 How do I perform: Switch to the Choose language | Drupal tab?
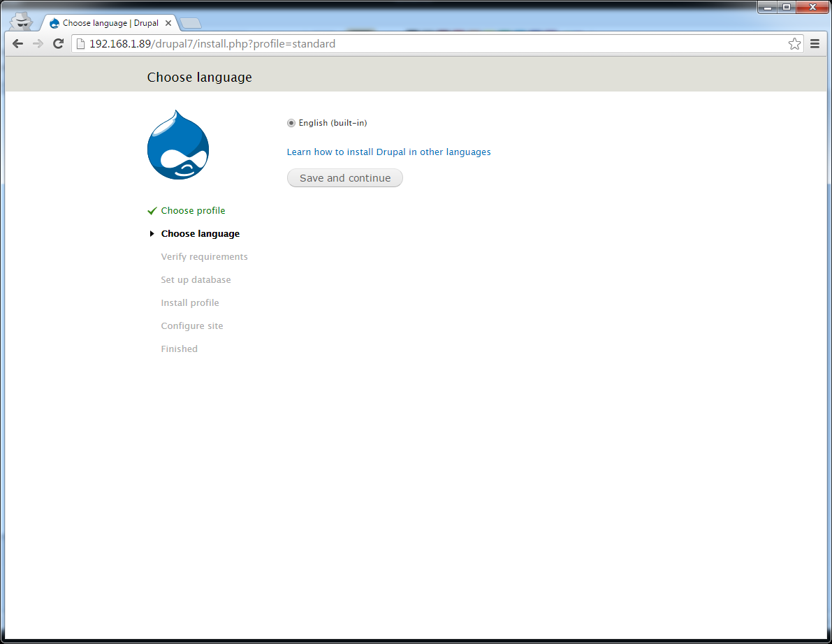[110, 23]
